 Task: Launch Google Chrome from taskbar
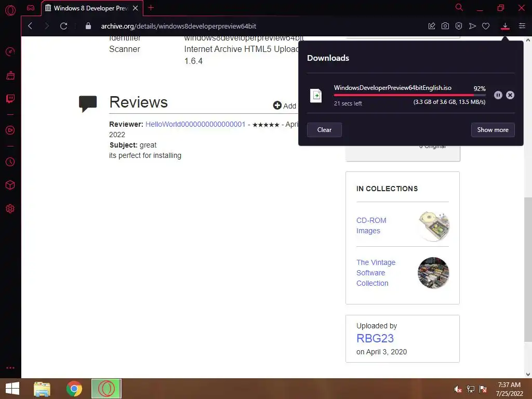74,389
